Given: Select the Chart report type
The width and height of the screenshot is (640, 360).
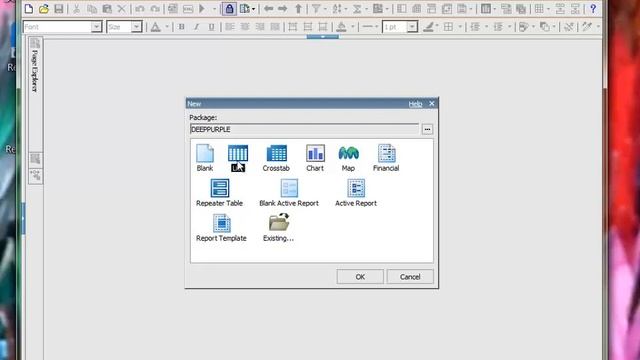Looking at the screenshot, I should [x=315, y=158].
